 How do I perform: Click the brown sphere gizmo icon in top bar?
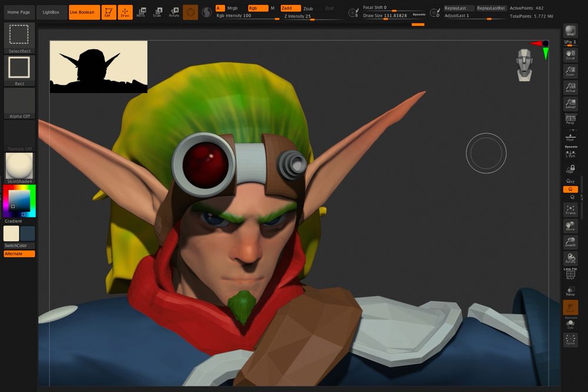click(191, 12)
